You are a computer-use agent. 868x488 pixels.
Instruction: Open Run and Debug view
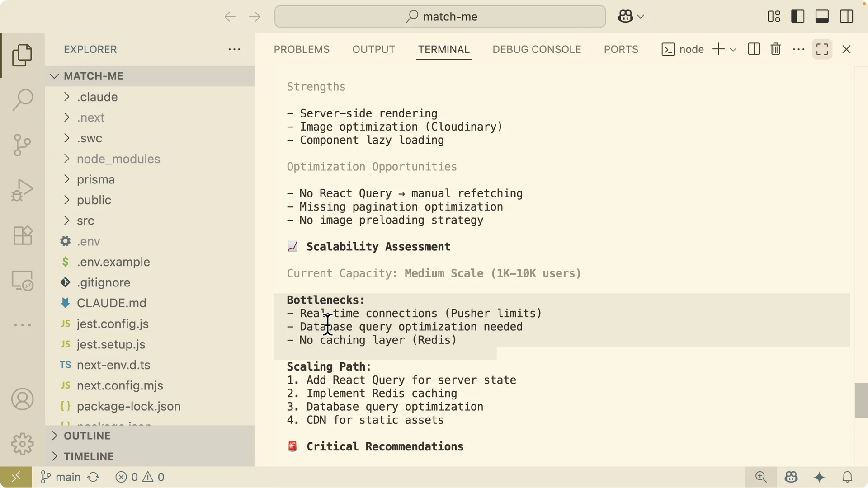(x=22, y=190)
